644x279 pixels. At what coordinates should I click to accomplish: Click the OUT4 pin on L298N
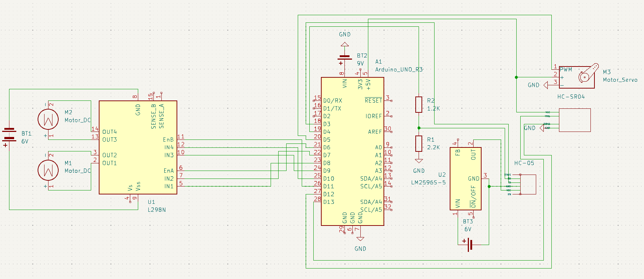pyautogui.click(x=110, y=132)
